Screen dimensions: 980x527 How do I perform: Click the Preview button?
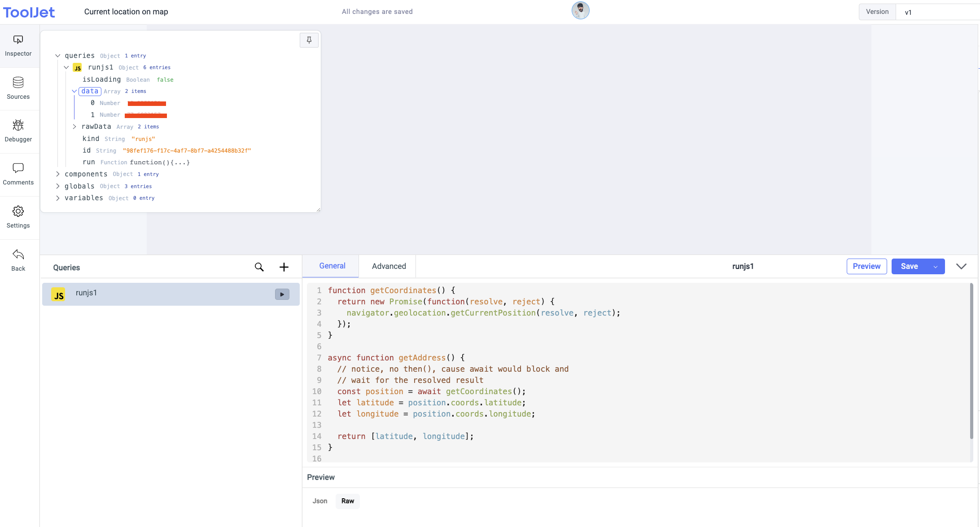tap(866, 266)
